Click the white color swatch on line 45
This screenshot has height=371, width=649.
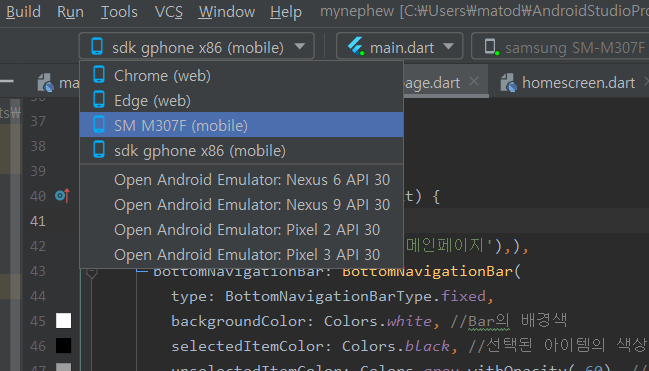click(x=63, y=320)
